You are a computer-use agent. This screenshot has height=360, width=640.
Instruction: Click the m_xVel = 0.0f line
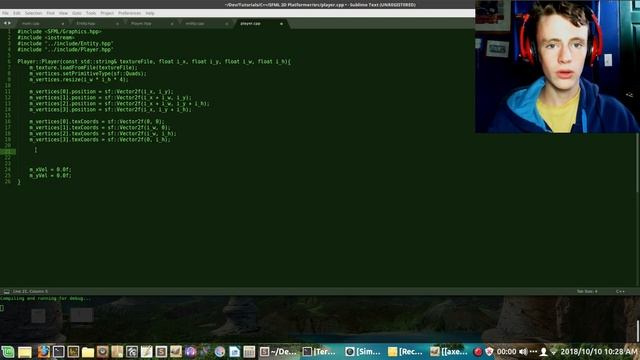[x=50, y=169]
